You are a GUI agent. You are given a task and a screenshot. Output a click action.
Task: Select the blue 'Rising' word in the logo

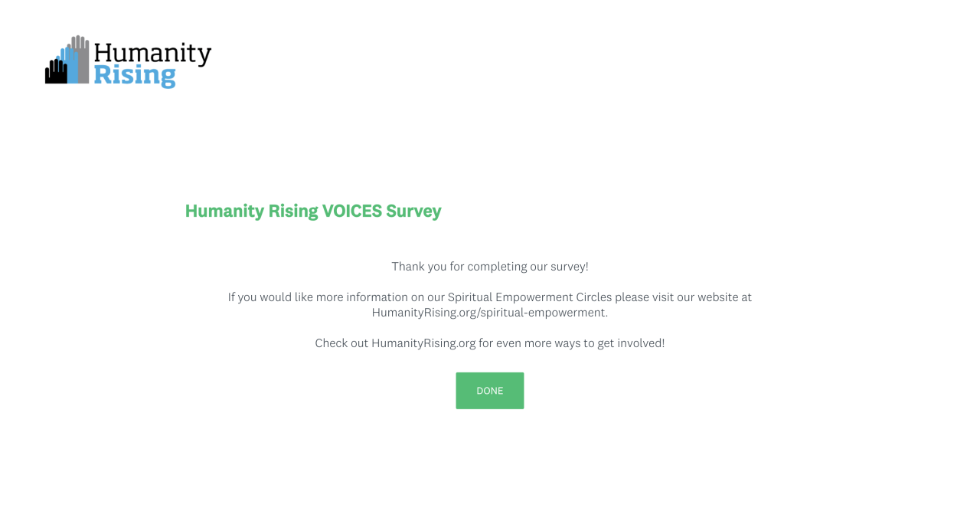tap(135, 76)
